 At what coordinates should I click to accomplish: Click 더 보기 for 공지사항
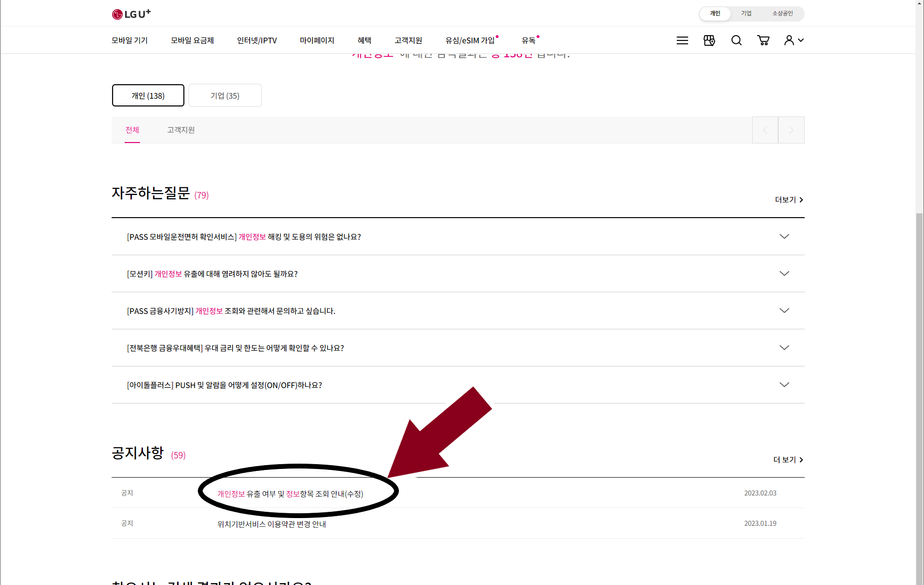click(788, 460)
